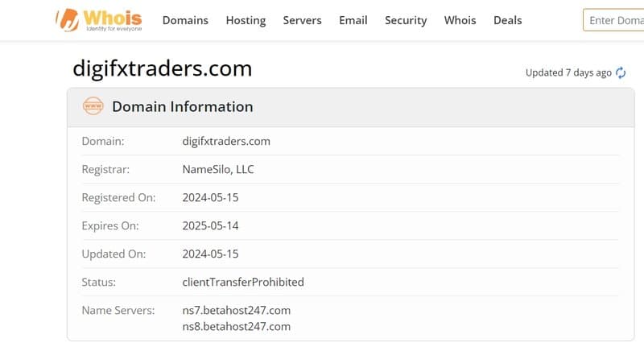
Task: Open the Email menu
Action: point(353,20)
